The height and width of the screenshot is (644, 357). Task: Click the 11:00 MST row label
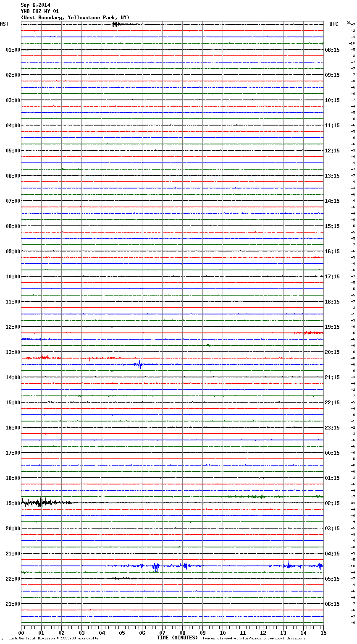(x=13, y=302)
